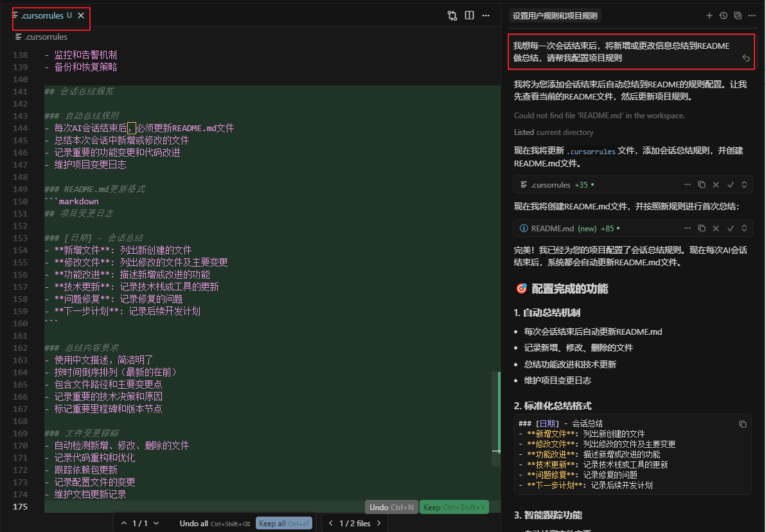
Task: Click the '2. 标准化总结格式' heading in chat
Action: [553, 406]
